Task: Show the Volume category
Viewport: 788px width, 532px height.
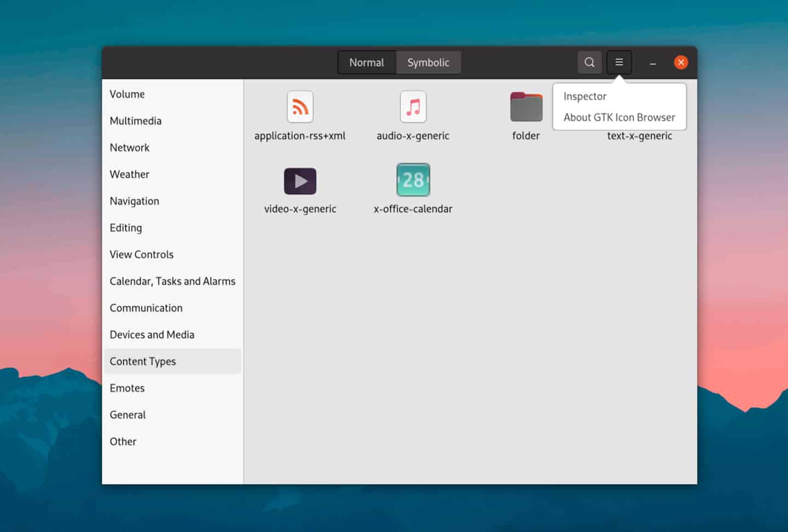Action: [x=172, y=94]
